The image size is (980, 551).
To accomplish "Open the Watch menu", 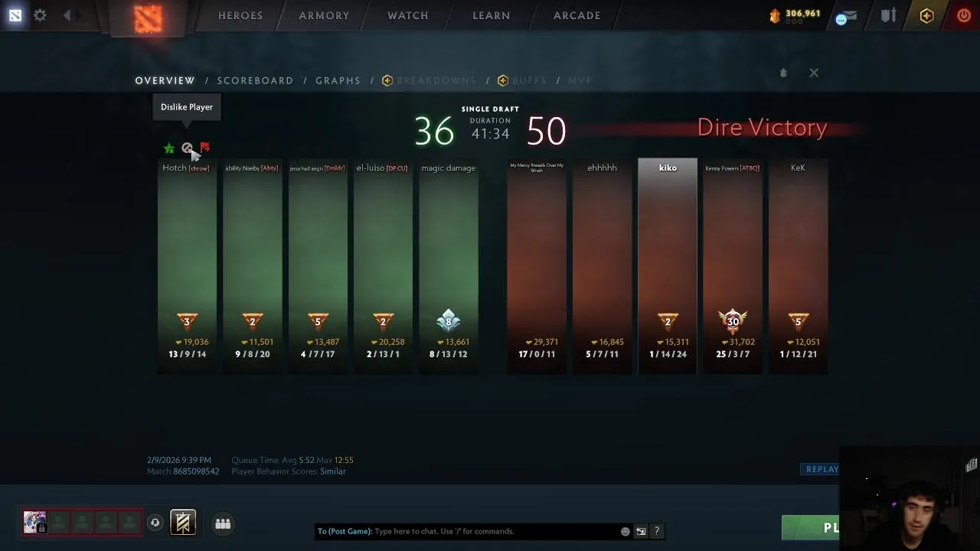I will coord(408,15).
